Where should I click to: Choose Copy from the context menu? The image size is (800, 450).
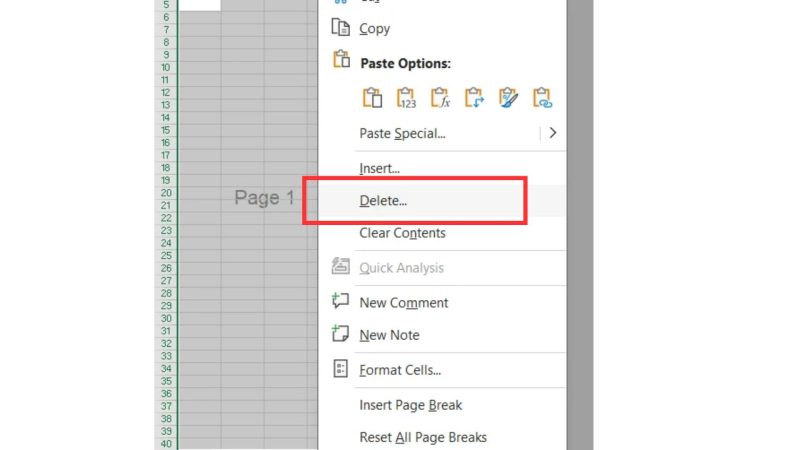[374, 29]
